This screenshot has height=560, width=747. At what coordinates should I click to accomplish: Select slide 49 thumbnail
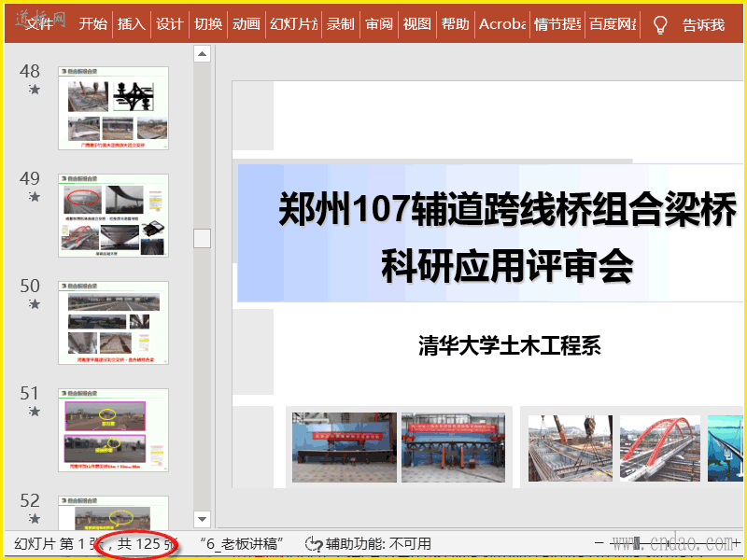coord(113,216)
